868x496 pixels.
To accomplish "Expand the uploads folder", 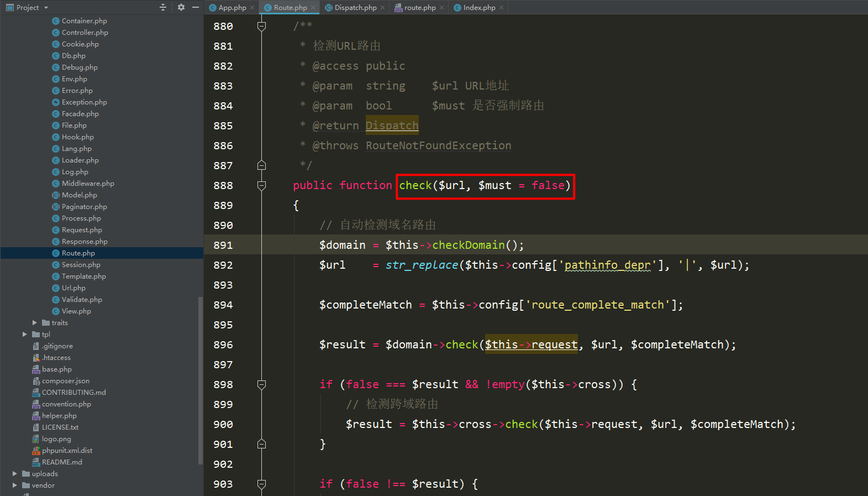I will click(x=14, y=474).
